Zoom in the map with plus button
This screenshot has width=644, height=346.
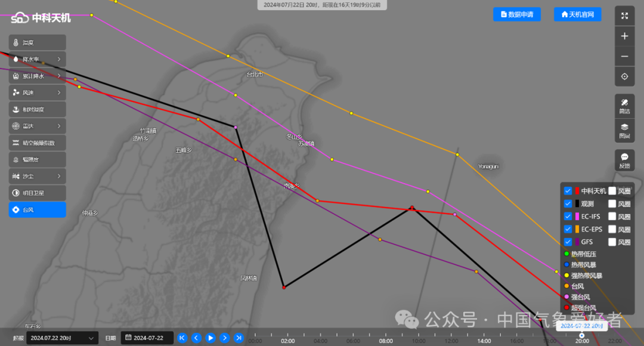click(x=624, y=36)
